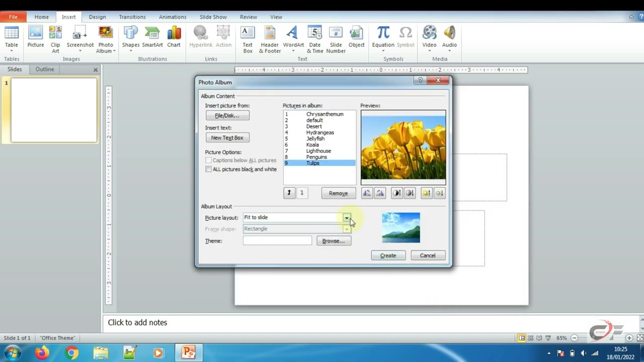Decrease contrast of album picture
Viewport: 644px width, 362px height.
(410, 193)
